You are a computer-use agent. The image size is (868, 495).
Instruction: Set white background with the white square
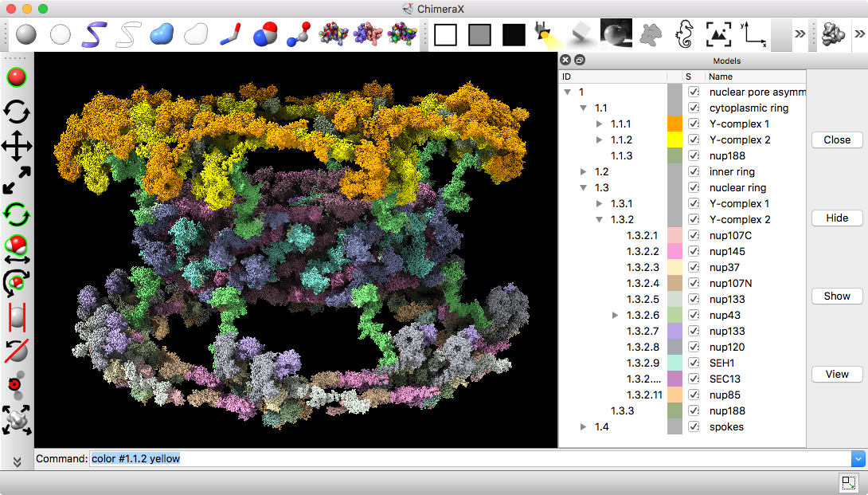445,34
